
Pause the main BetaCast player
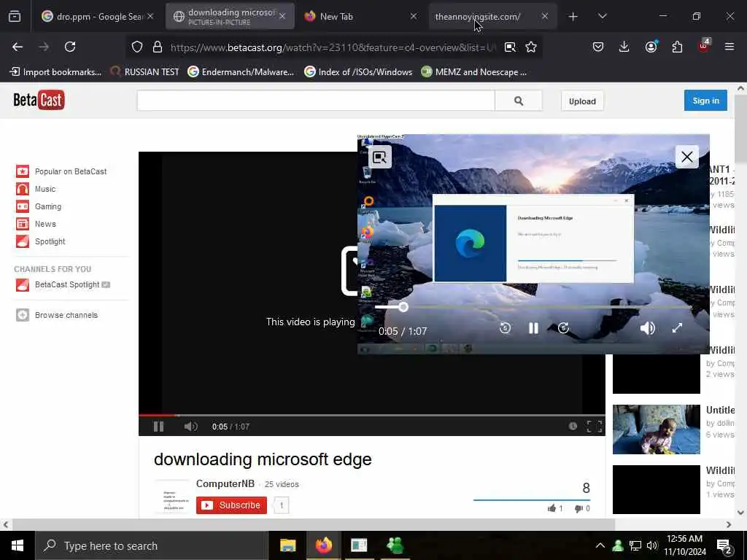pos(158,427)
